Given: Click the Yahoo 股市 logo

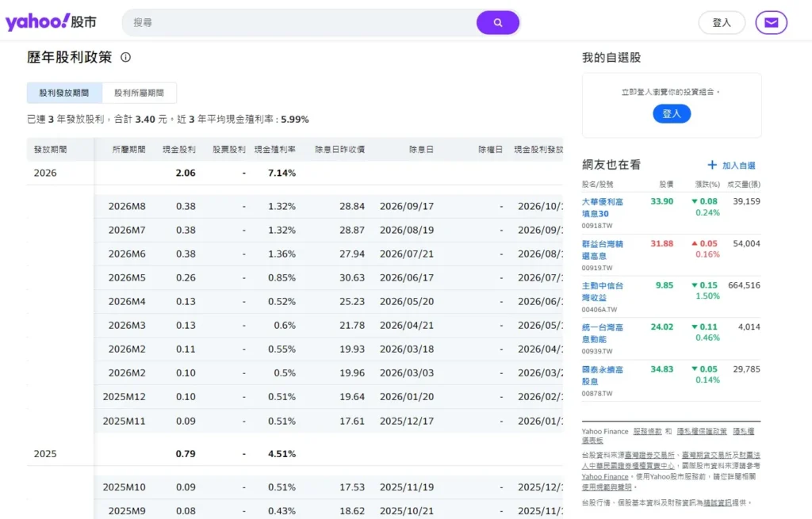Looking at the screenshot, I should pyautogui.click(x=51, y=22).
